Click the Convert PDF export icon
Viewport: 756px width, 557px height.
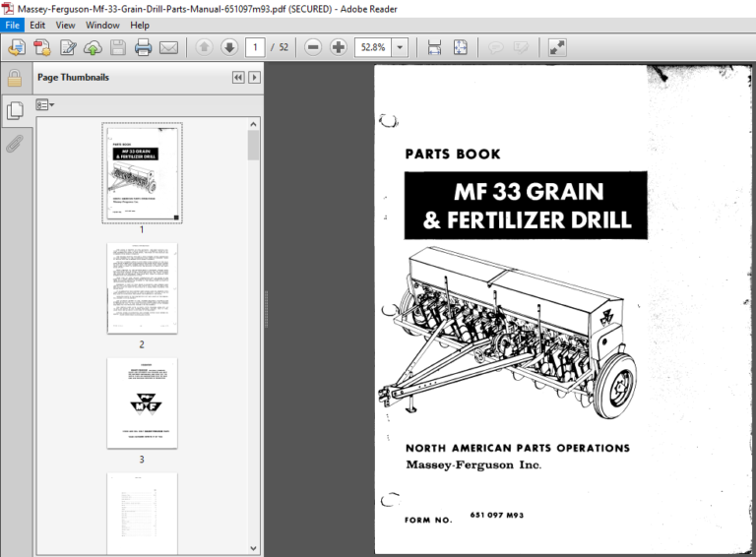tap(42, 47)
